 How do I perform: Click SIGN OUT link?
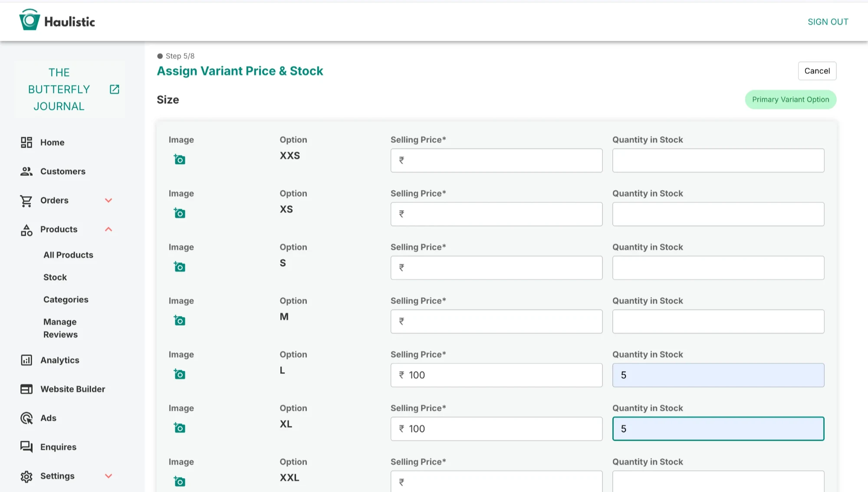coord(828,22)
